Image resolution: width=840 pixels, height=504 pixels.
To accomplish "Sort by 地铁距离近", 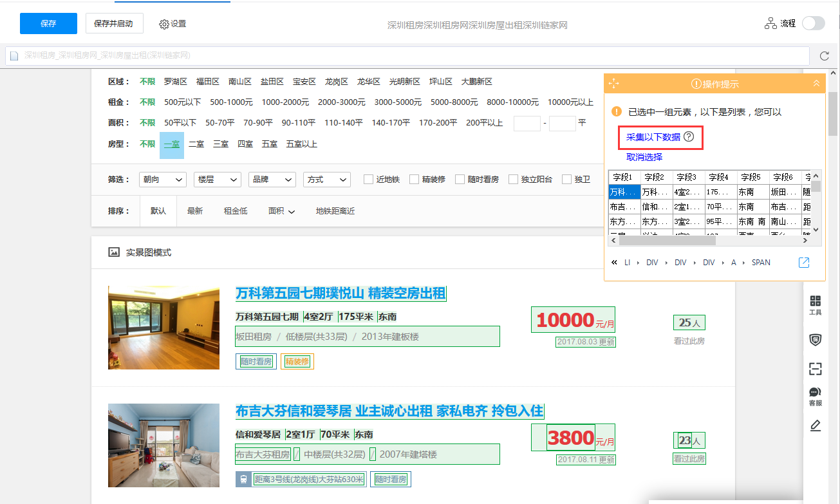I will pos(335,211).
